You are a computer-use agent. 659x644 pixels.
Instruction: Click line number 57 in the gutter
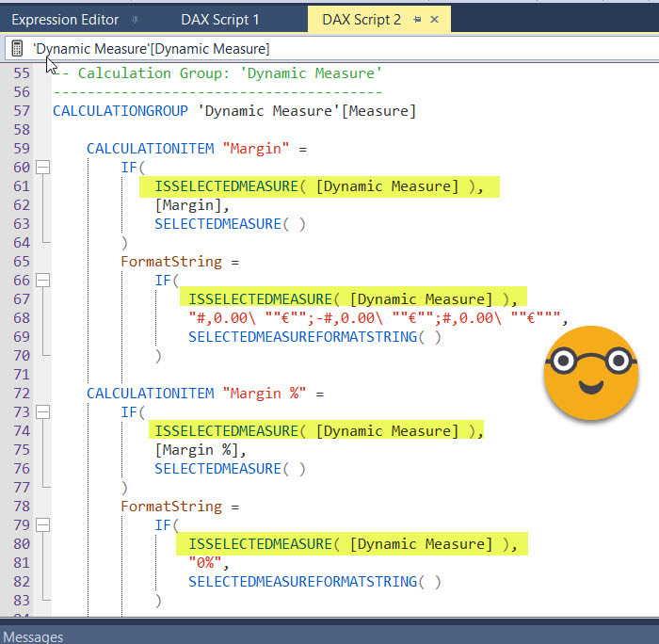[22, 111]
